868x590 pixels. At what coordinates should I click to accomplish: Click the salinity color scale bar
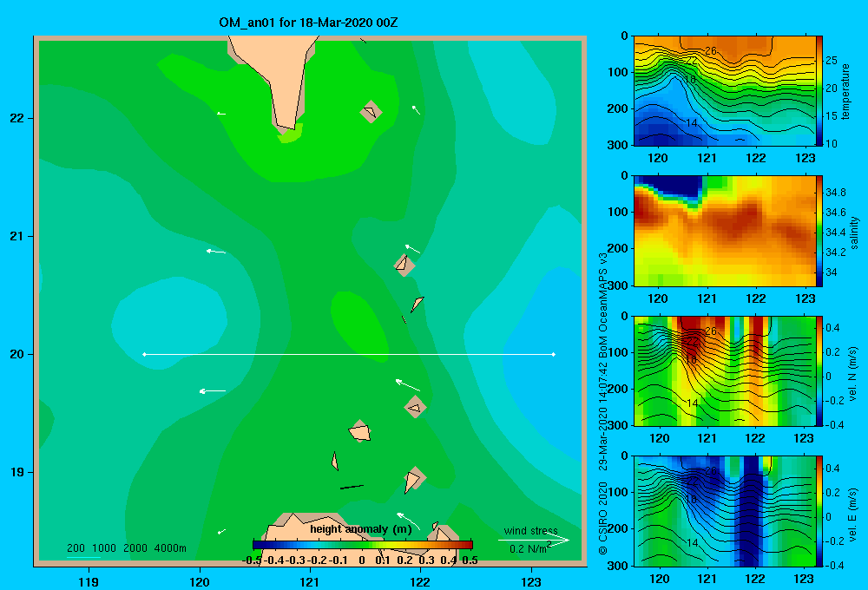click(819, 231)
